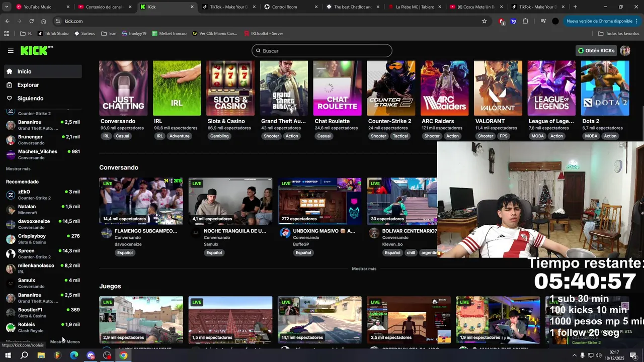Open notification center in system tray

[633, 355]
